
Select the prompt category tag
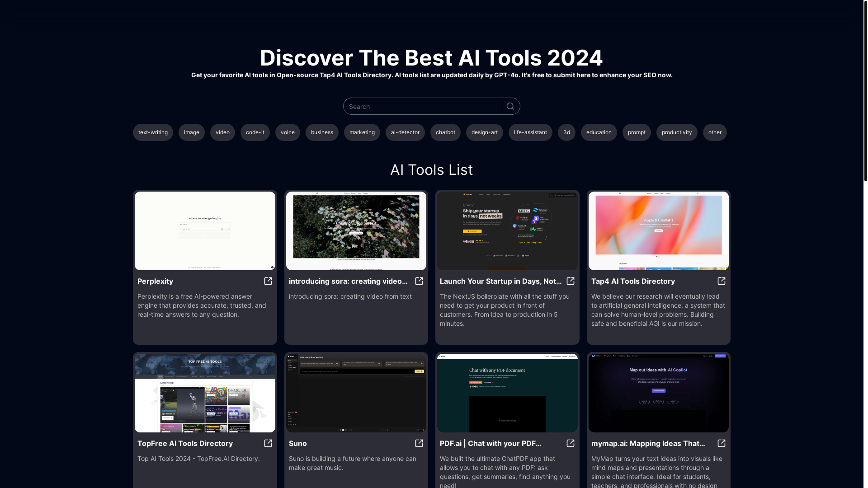click(x=637, y=132)
